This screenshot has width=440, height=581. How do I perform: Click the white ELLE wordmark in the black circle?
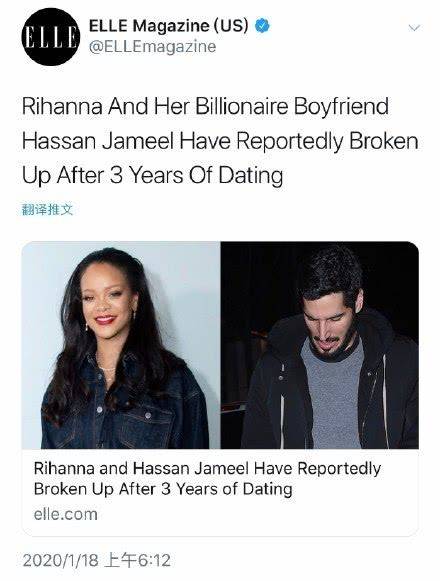(51, 37)
